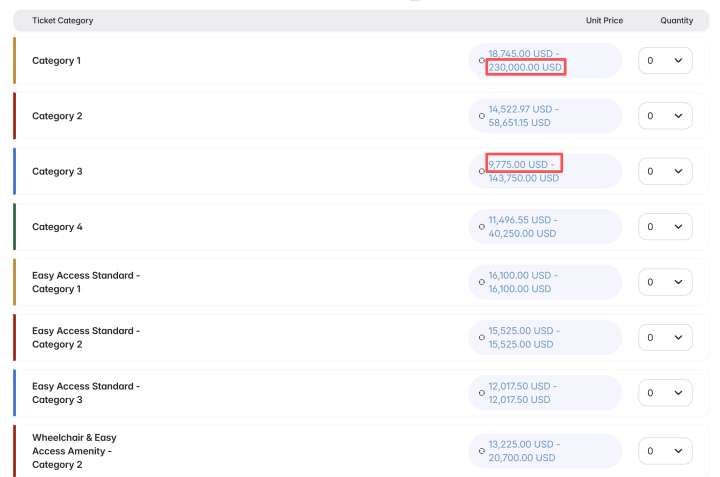Click price icon for Easy Access Standard Category 1
The image size is (720, 477).
pyautogui.click(x=481, y=282)
